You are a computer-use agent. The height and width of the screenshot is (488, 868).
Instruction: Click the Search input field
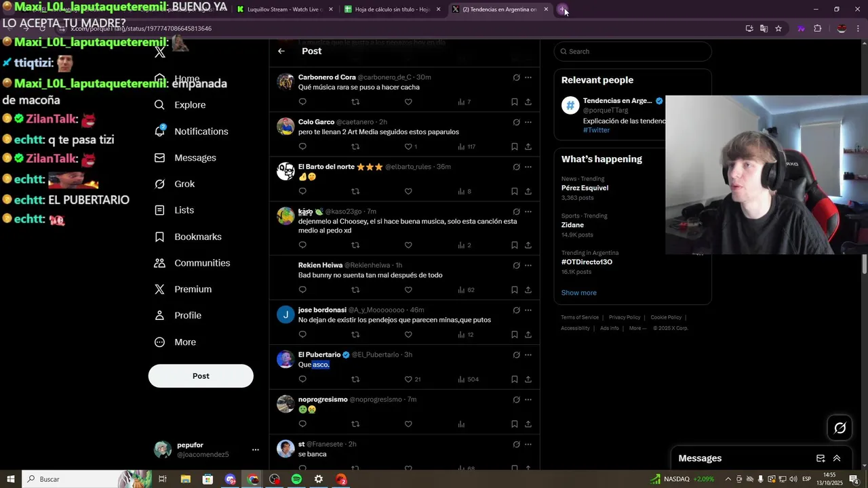coord(633,52)
